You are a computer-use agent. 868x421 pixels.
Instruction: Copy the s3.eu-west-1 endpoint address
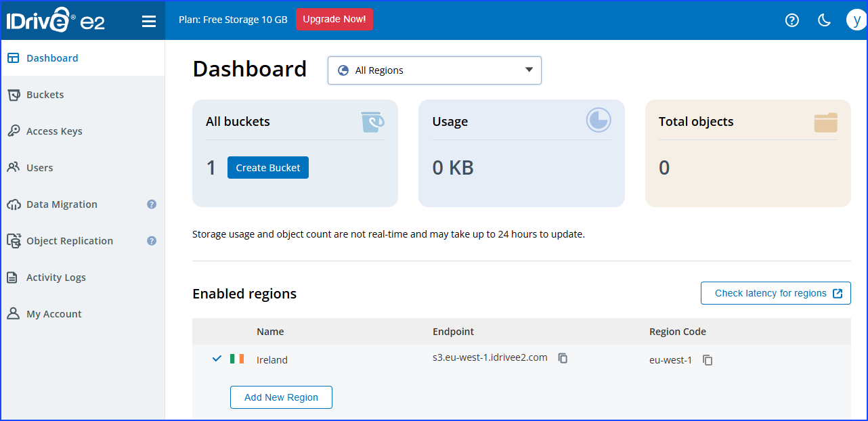pos(563,358)
